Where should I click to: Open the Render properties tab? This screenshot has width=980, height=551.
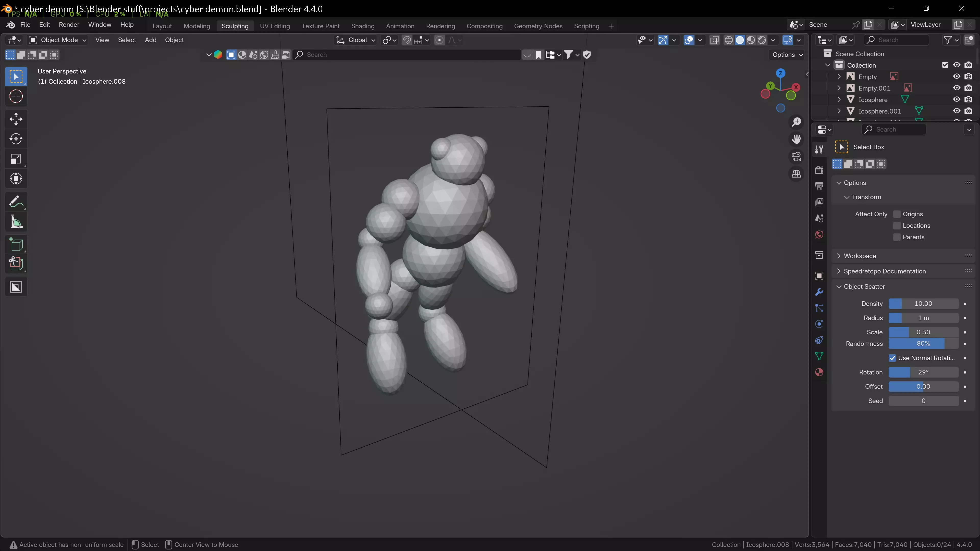coord(819,170)
